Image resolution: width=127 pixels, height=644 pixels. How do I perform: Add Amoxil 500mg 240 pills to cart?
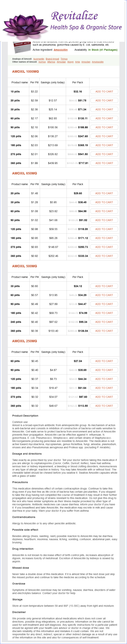(x=104, y=322)
